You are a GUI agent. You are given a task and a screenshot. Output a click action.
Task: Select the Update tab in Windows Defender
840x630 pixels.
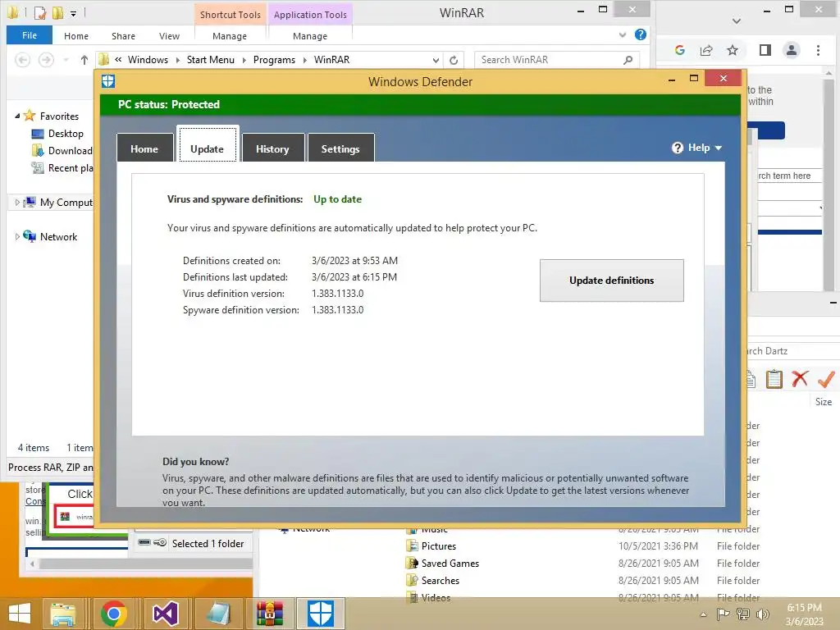208,146
